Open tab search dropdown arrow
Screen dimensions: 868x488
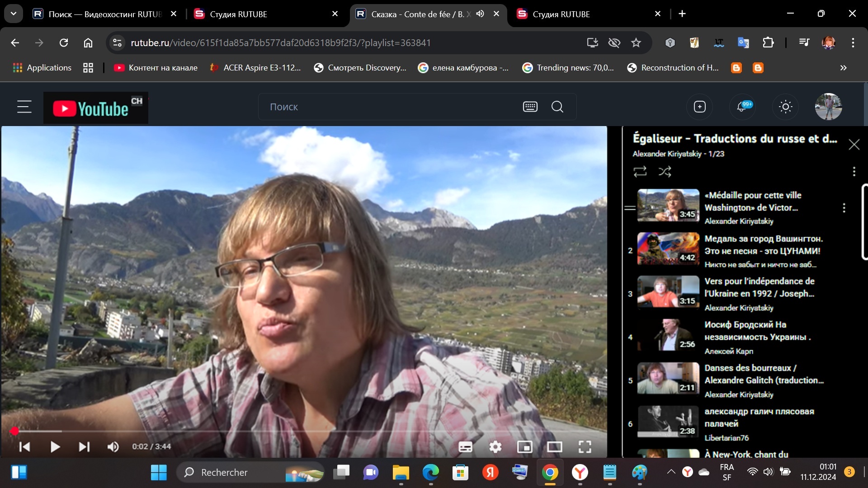pos(14,14)
